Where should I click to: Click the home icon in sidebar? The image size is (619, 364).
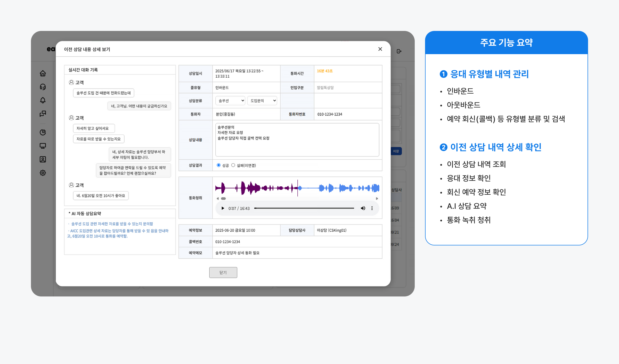point(43,73)
